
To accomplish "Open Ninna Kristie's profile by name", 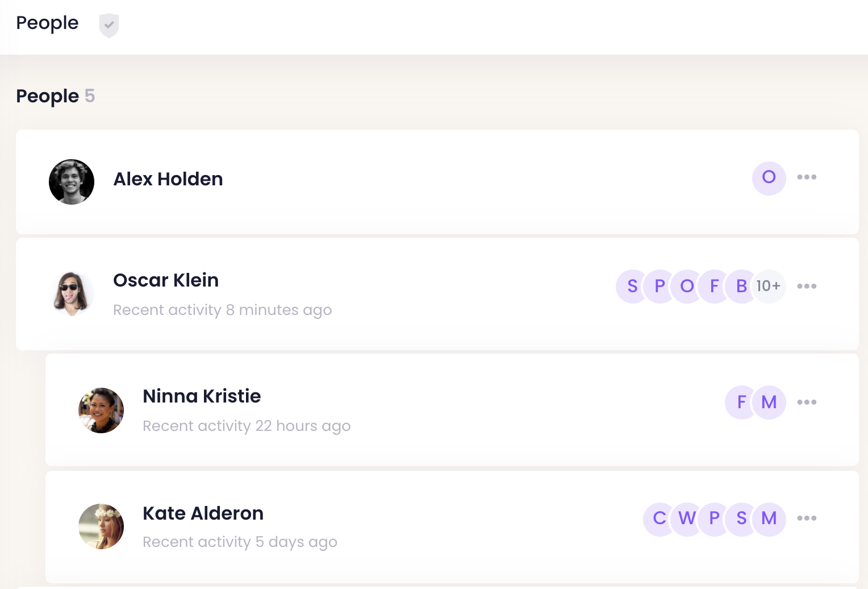I will tap(202, 396).
